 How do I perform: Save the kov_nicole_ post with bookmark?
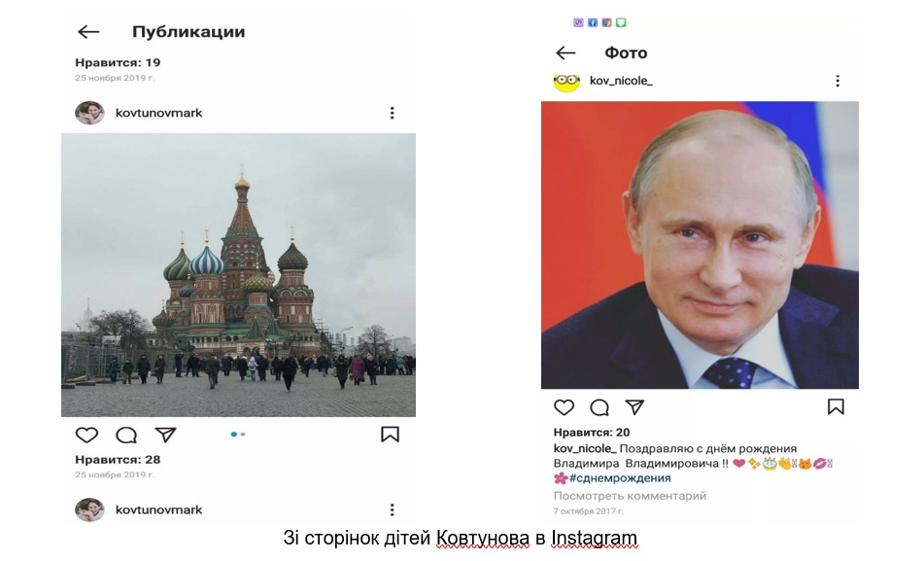[x=836, y=406]
